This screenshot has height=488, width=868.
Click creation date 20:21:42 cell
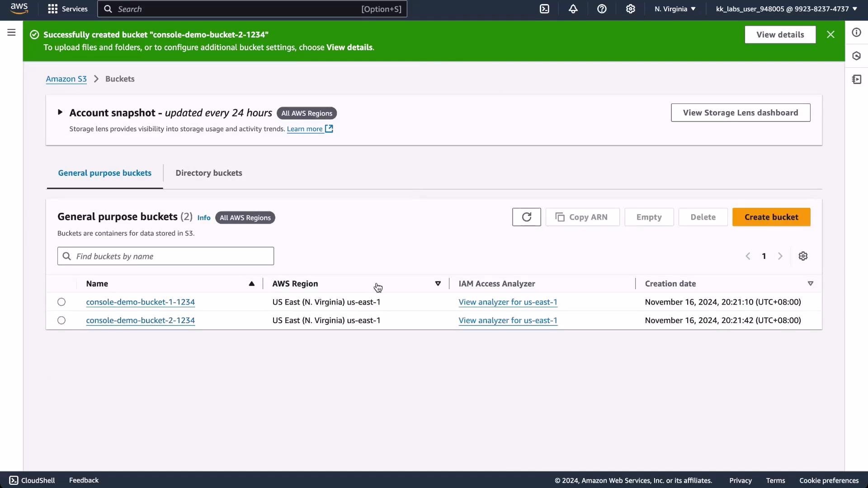pos(722,320)
